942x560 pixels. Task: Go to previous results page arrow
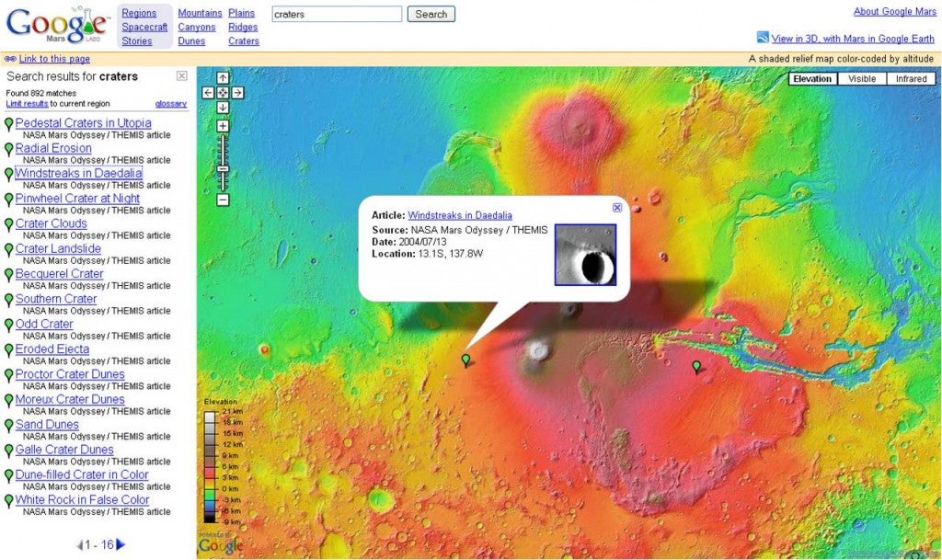tap(79, 545)
